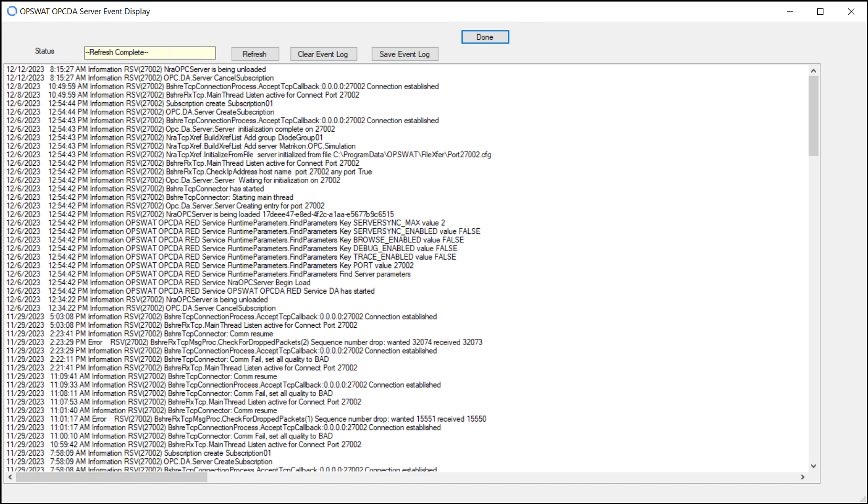Select the 11:00:10 AM Comm Fail entry
Screen dimensions: 868x504
point(170,436)
